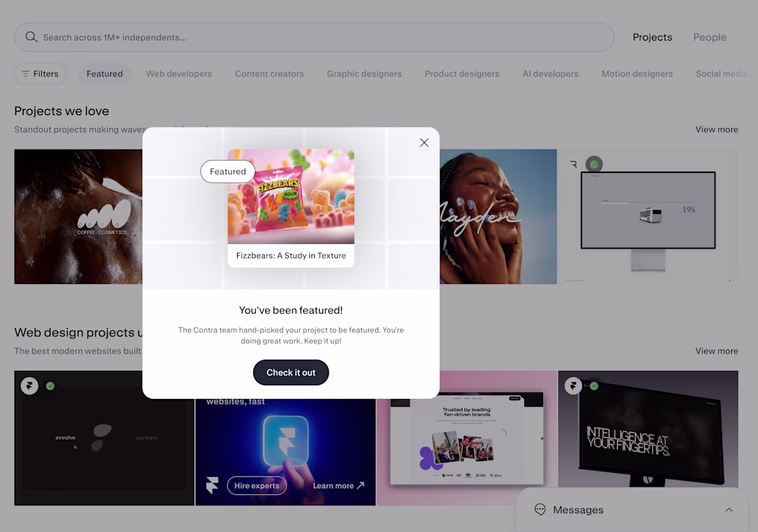This screenshot has width=758, height=532.
Task: Click the glowing Framer app icon
Action: click(285, 440)
